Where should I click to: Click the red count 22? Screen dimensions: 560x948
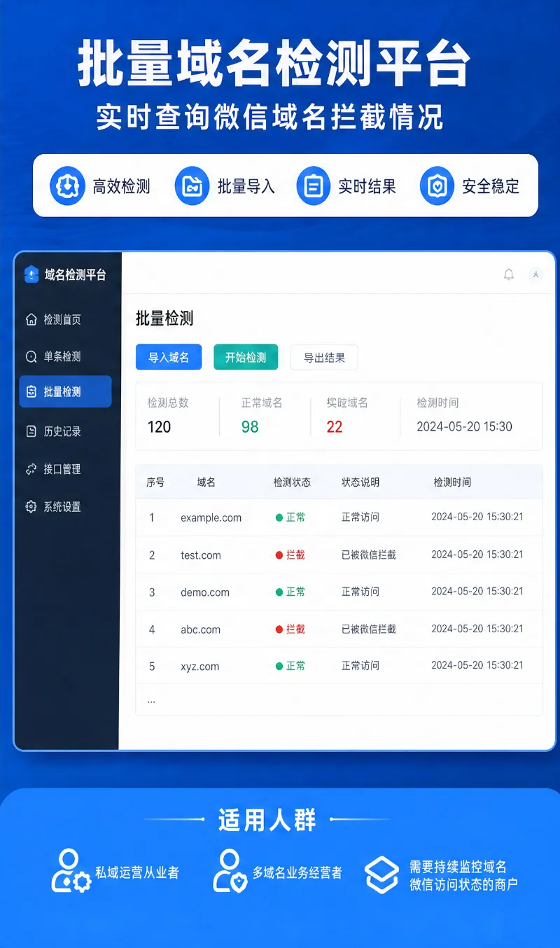[x=335, y=427]
